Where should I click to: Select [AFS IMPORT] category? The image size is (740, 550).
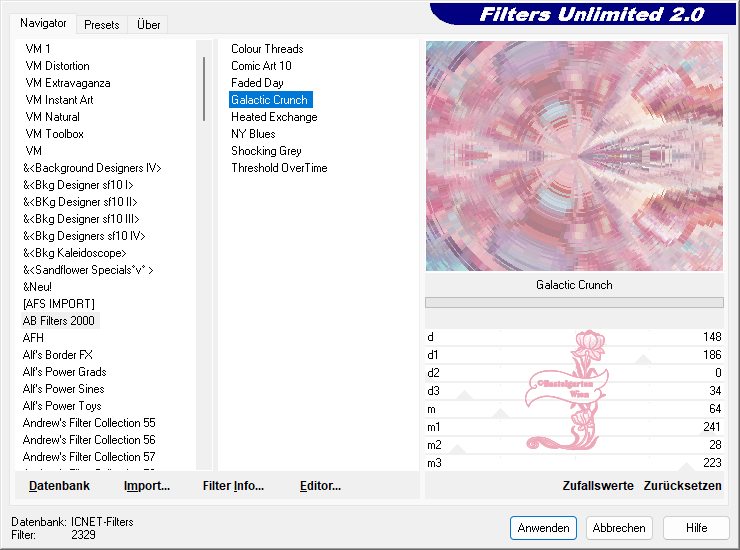point(59,304)
